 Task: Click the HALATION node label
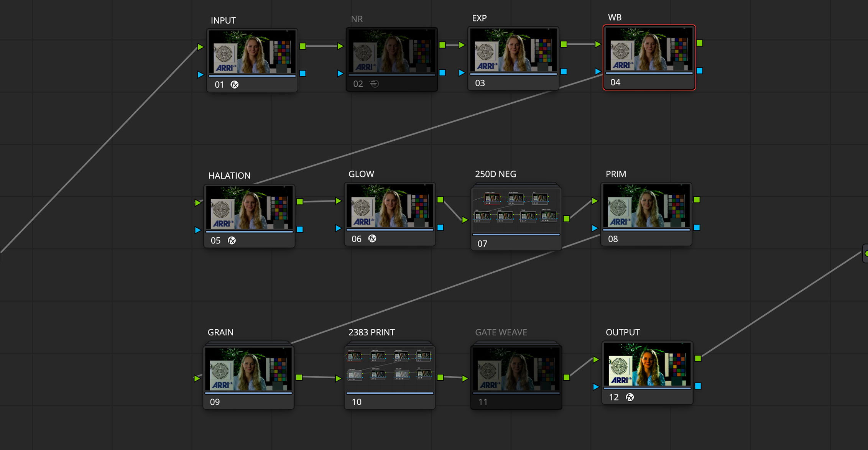click(x=229, y=176)
